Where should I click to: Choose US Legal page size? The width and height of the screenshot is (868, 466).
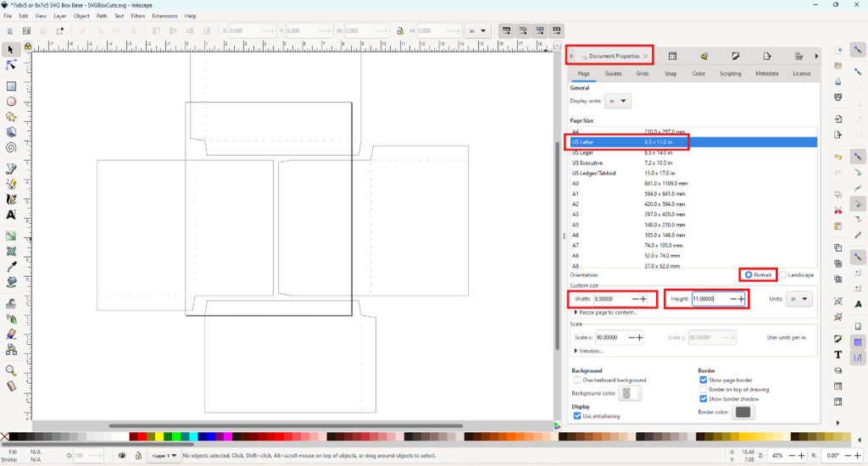point(582,153)
